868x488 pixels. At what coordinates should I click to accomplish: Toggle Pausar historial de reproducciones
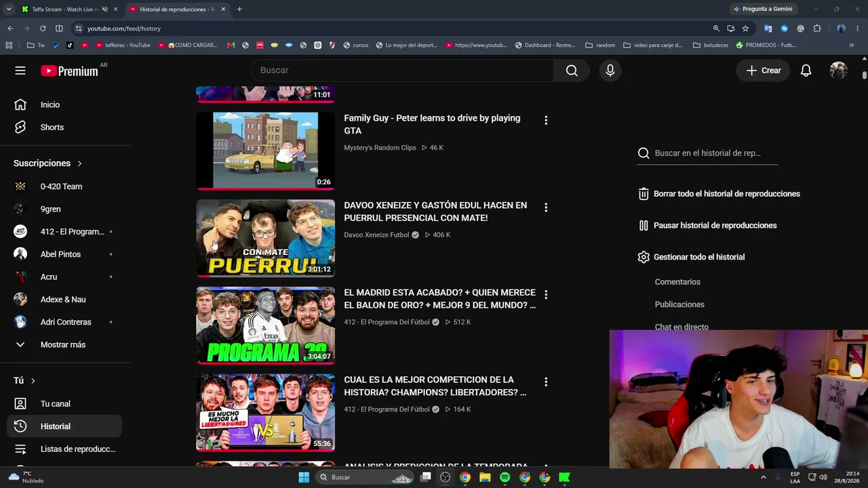pos(707,226)
